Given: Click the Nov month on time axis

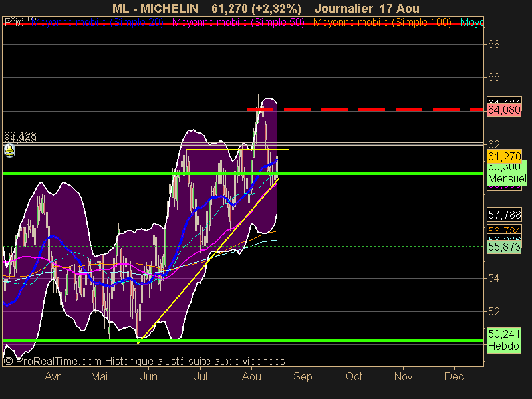Looking at the screenshot, I should [x=403, y=376].
